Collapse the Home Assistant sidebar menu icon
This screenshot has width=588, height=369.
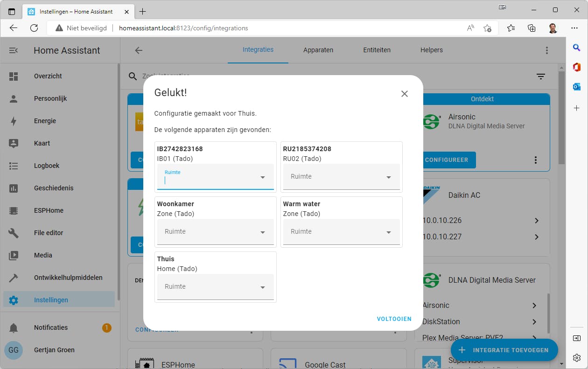(14, 50)
